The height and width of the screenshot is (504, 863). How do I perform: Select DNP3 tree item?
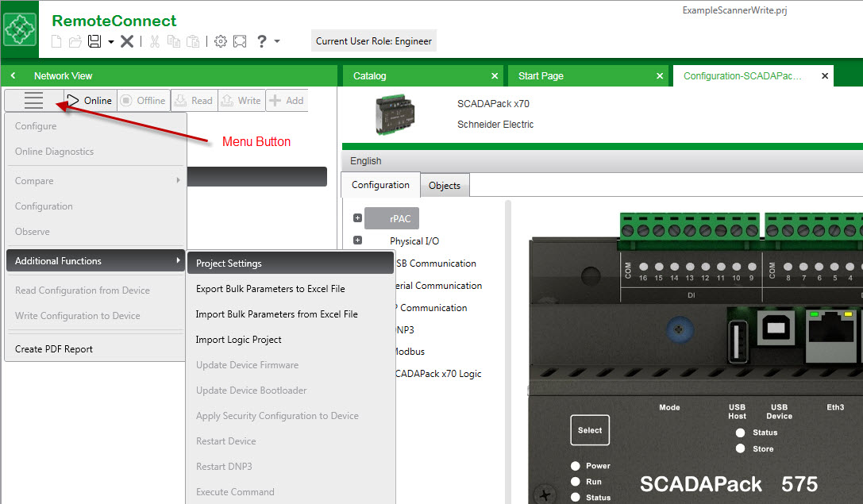[405, 329]
